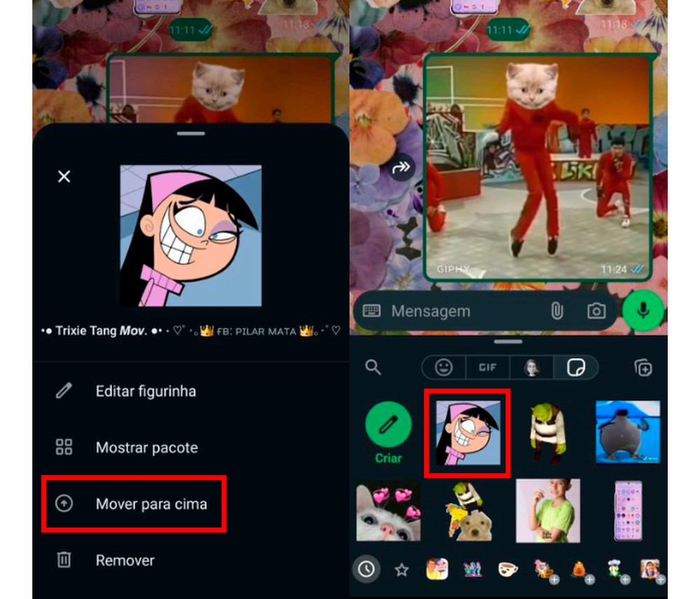Forward the GIF with double-arrow button
The height and width of the screenshot is (599, 700).
point(400,168)
